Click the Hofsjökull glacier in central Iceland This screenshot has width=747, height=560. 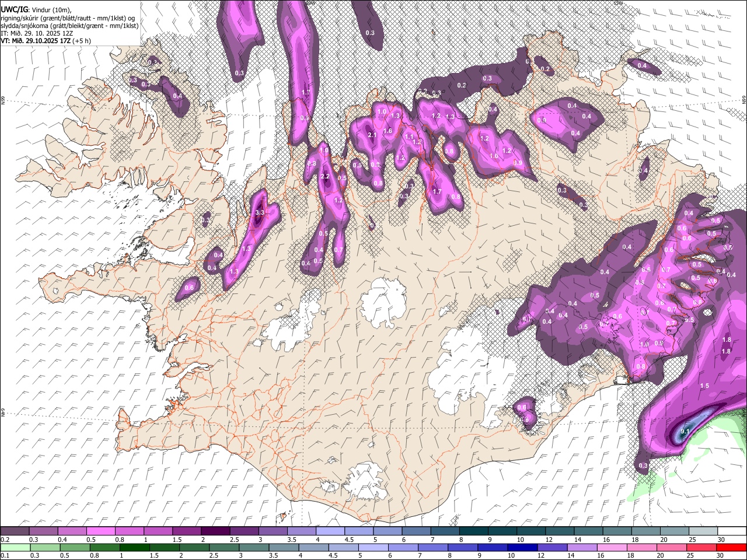click(383, 302)
